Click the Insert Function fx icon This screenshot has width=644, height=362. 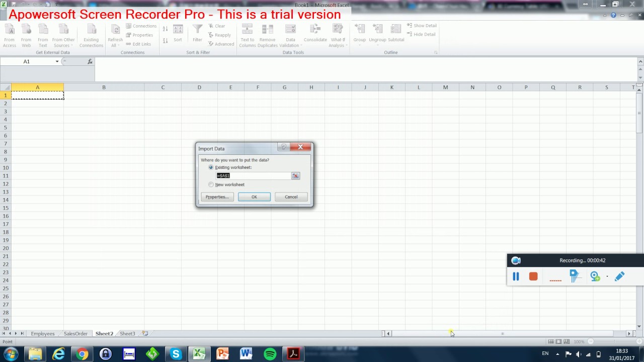coord(90,61)
